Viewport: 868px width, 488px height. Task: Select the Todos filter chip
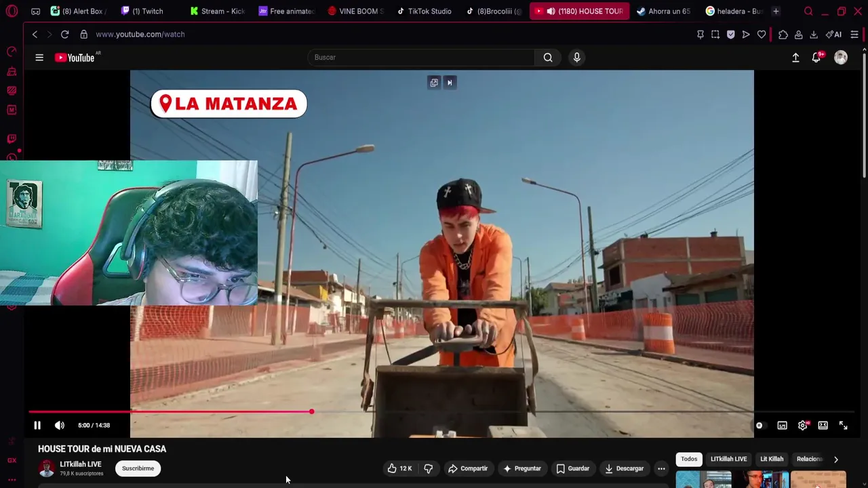pos(689,459)
